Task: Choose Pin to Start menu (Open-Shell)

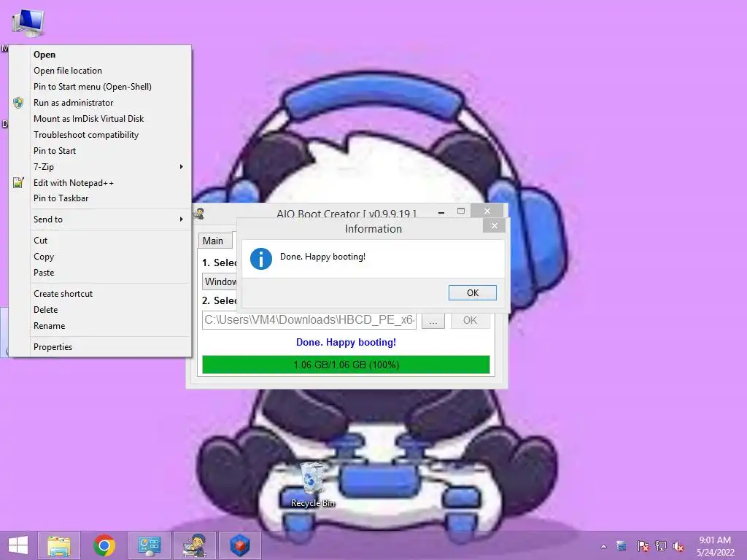Action: tap(101, 87)
